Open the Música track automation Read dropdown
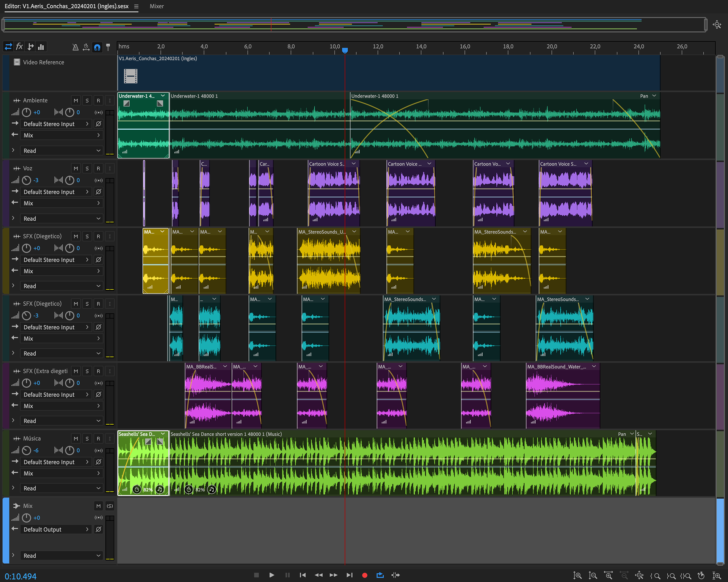Screen dimensions: 728x582 pos(61,488)
